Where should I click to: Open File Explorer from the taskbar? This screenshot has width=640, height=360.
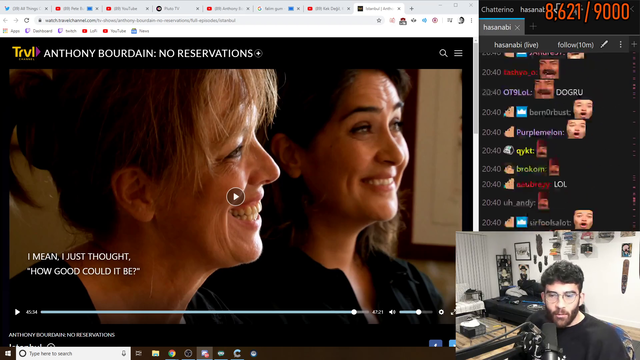[x=156, y=353]
